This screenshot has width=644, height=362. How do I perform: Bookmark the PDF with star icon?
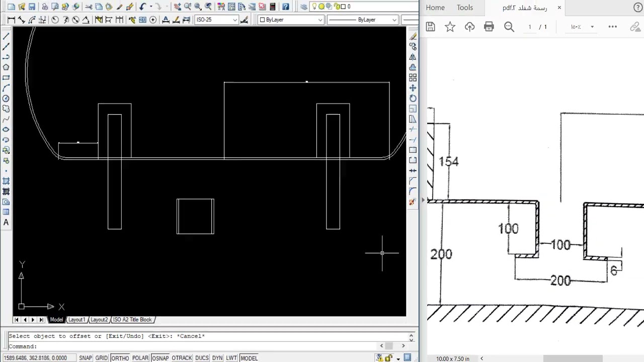[x=450, y=27]
